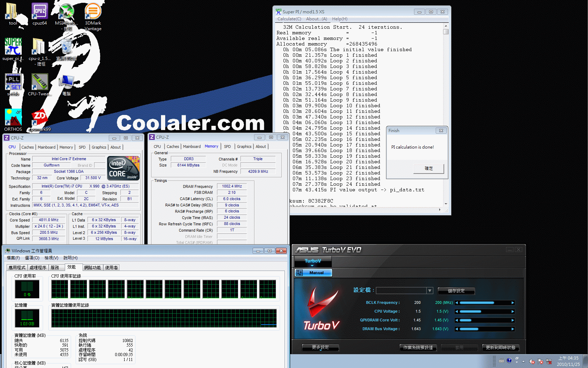588x368 pixels.
Task: Click Task Manager title bar icon
Action: [7, 251]
